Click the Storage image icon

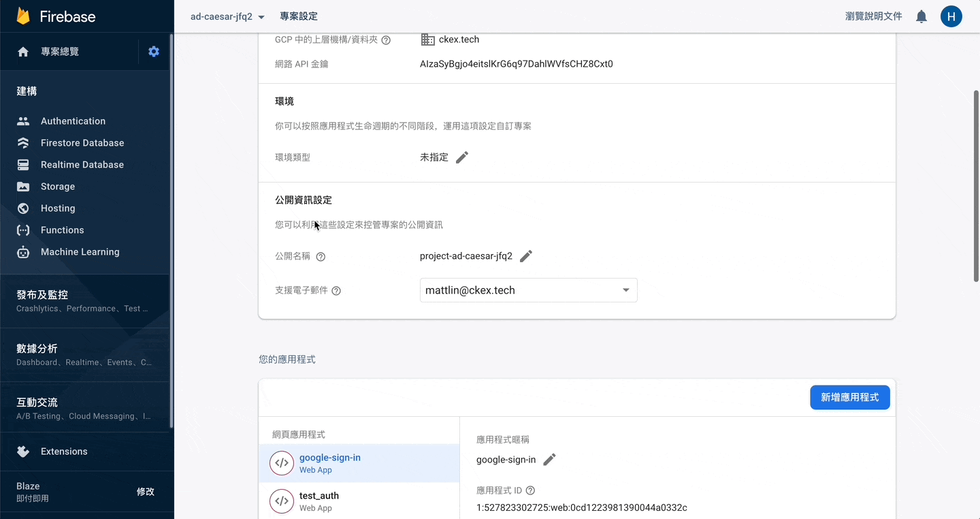[23, 187]
